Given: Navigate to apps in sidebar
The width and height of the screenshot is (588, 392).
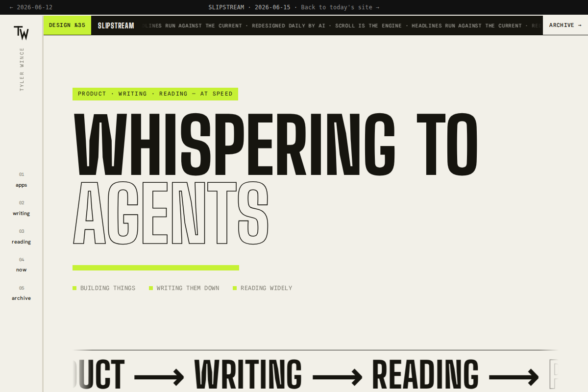Looking at the screenshot, I should tap(21, 180).
